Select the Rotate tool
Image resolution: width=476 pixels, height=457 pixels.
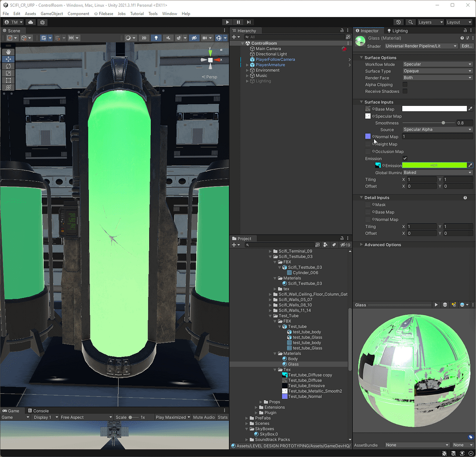[x=8, y=66]
